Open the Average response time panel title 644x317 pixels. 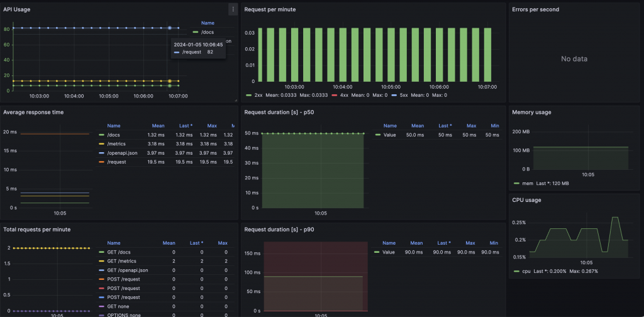pos(33,112)
